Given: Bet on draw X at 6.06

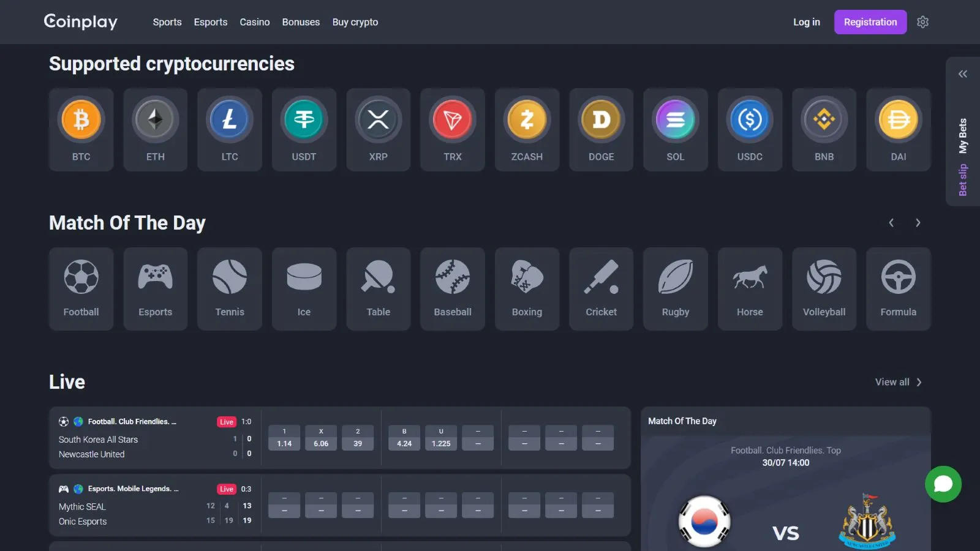Looking at the screenshot, I should click(321, 438).
